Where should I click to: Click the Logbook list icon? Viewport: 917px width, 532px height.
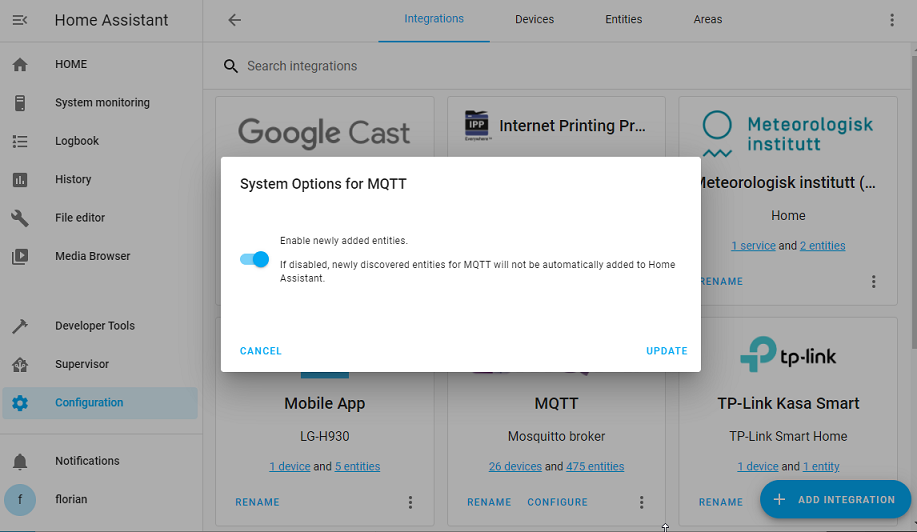click(20, 141)
